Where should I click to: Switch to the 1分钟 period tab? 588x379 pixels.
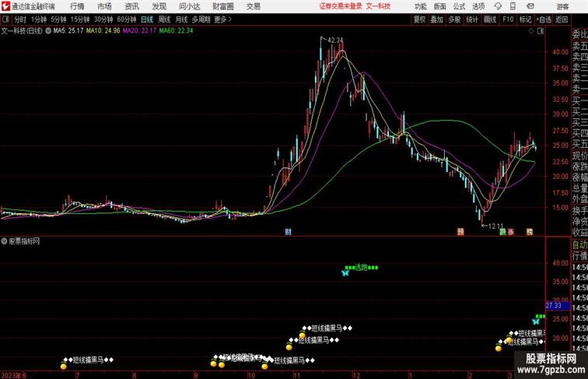39,19
